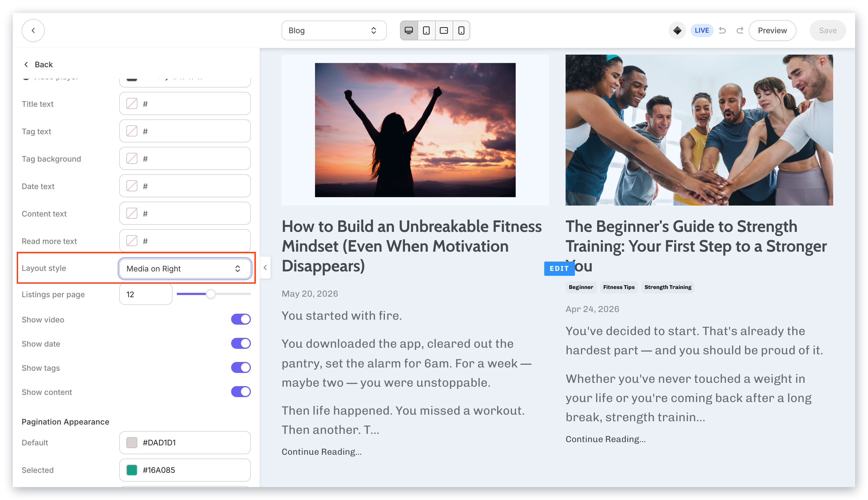Toggle the Show tags switch

[240, 368]
